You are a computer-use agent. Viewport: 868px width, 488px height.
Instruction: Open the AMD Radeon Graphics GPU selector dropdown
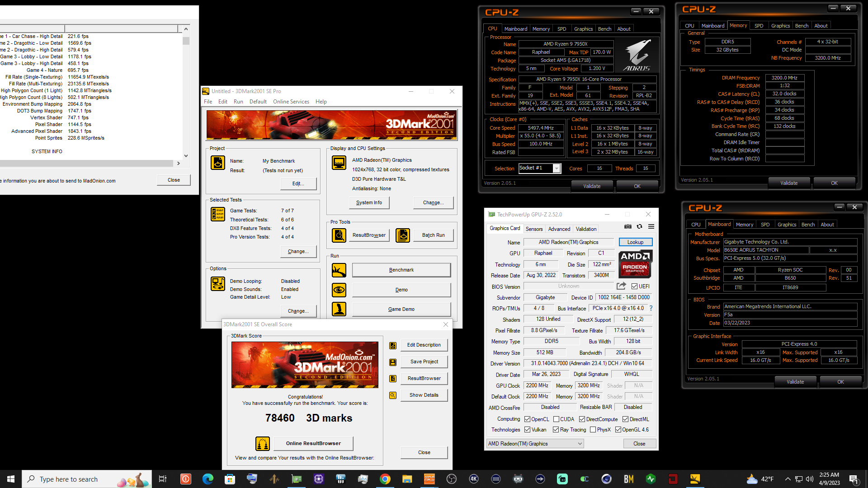(535, 444)
